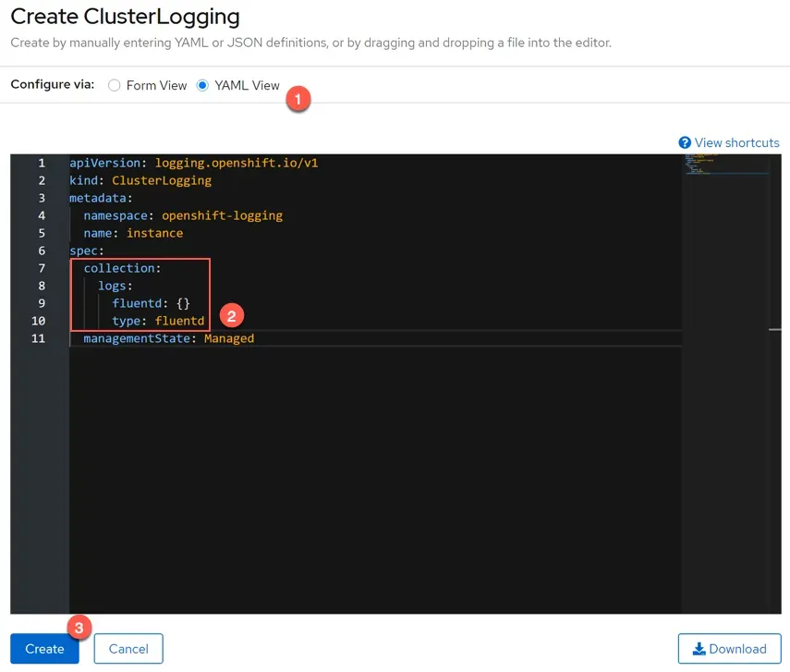Click the help icon beside View shortcuts
Viewport: 790px width, 672px height.
pos(684,142)
